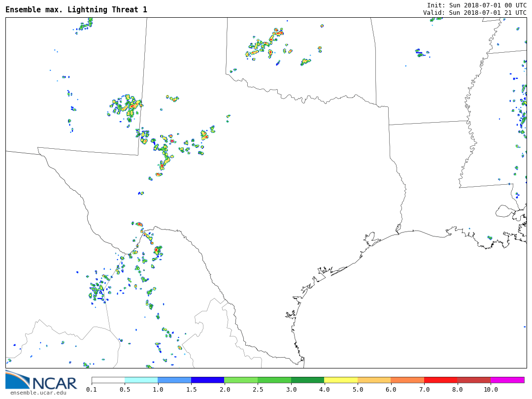Select the dark green 3.0–4.0 swatch

[x=307, y=380]
